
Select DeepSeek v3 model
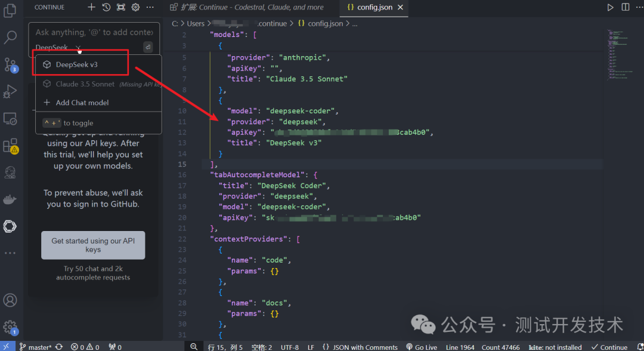tap(98, 64)
